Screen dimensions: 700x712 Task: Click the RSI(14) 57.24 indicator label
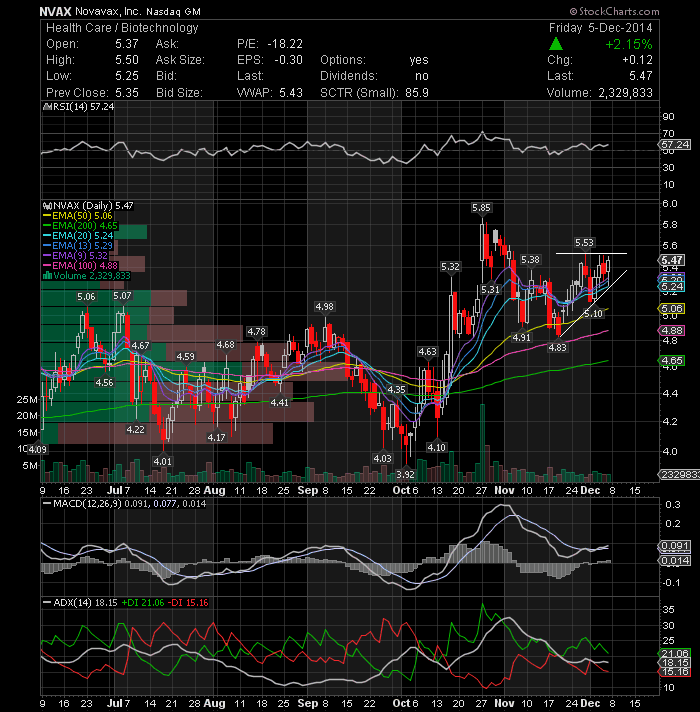click(78, 106)
